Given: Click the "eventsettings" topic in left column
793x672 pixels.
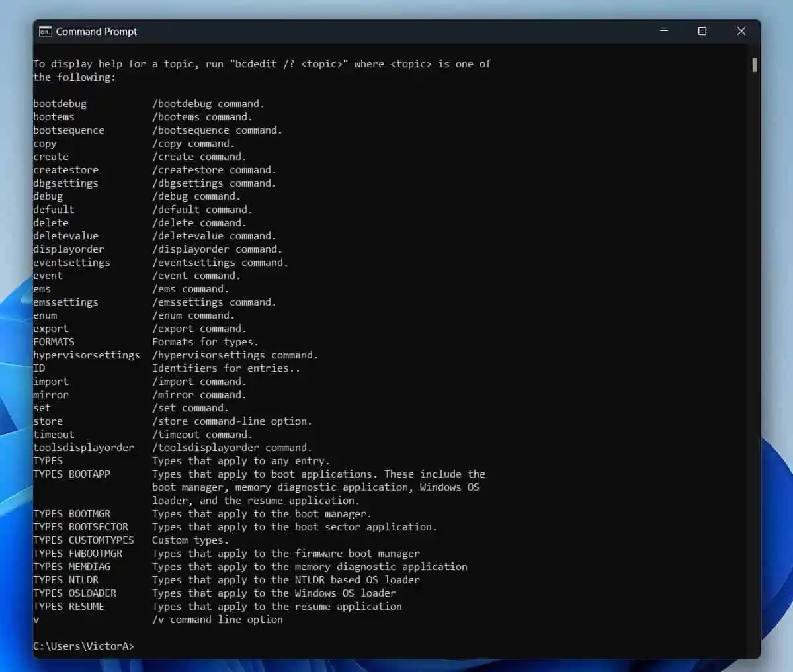Looking at the screenshot, I should click(72, 263).
